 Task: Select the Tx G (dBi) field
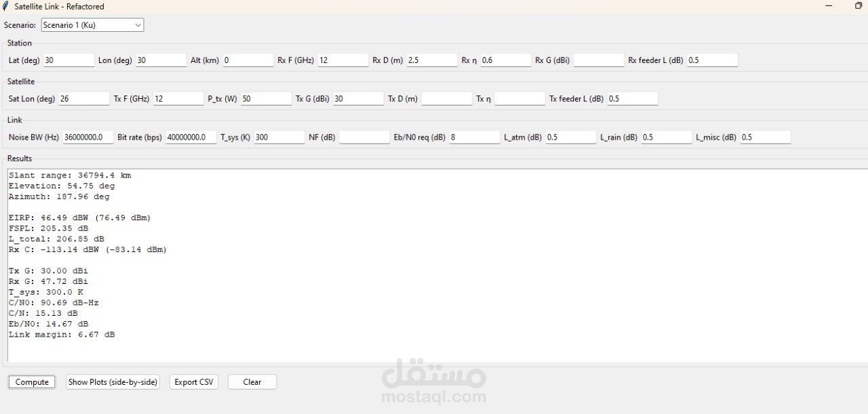pos(358,98)
